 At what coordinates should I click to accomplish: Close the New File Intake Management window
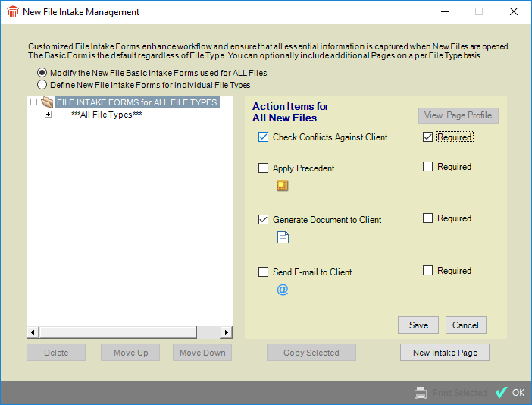(514, 12)
